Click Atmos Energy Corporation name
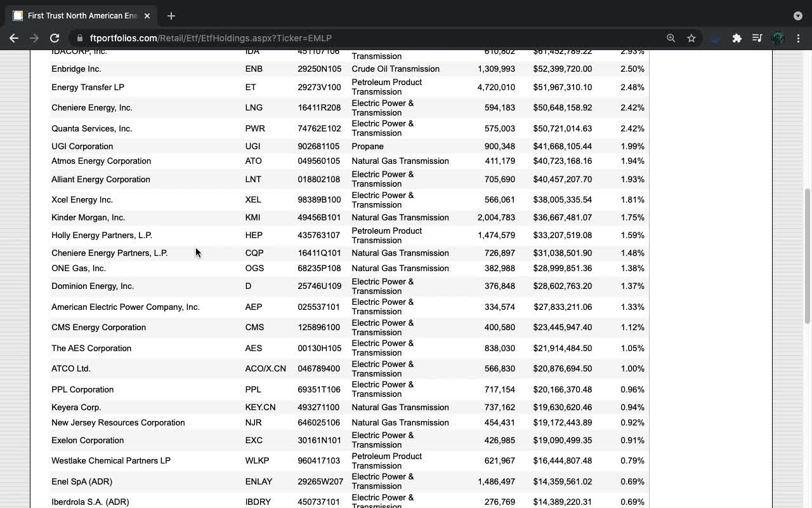This screenshot has width=812, height=508. pyautogui.click(x=101, y=161)
